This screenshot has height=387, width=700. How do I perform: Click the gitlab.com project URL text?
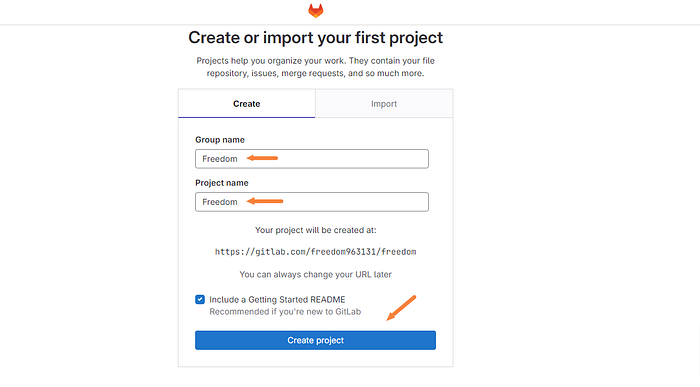pyautogui.click(x=315, y=252)
